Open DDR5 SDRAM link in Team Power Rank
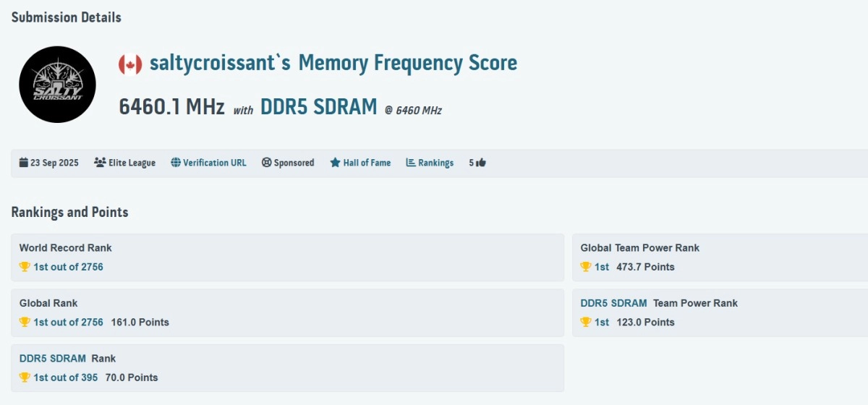The image size is (868, 405). click(x=614, y=303)
